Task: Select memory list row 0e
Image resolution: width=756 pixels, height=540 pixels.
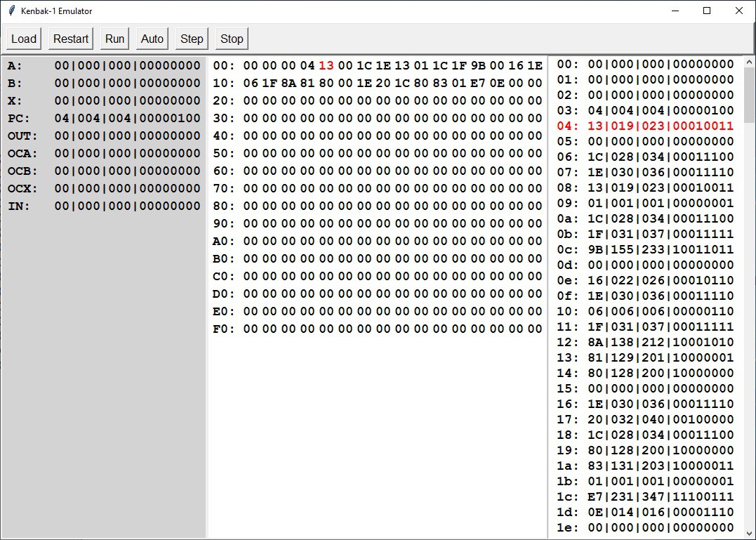Action: [x=645, y=280]
